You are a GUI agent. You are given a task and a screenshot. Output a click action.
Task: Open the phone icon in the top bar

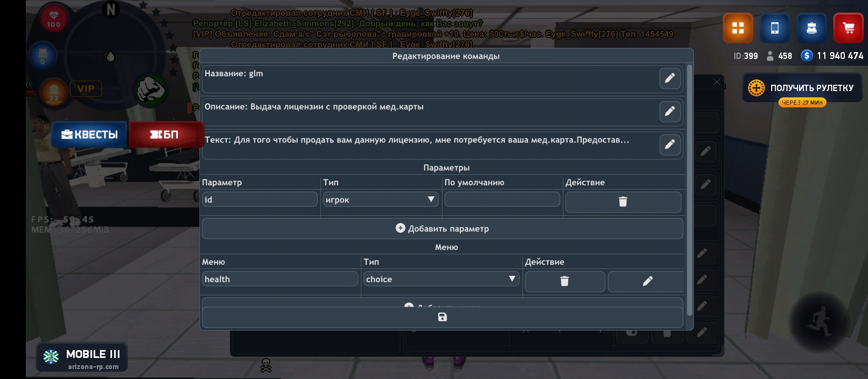pos(775,28)
